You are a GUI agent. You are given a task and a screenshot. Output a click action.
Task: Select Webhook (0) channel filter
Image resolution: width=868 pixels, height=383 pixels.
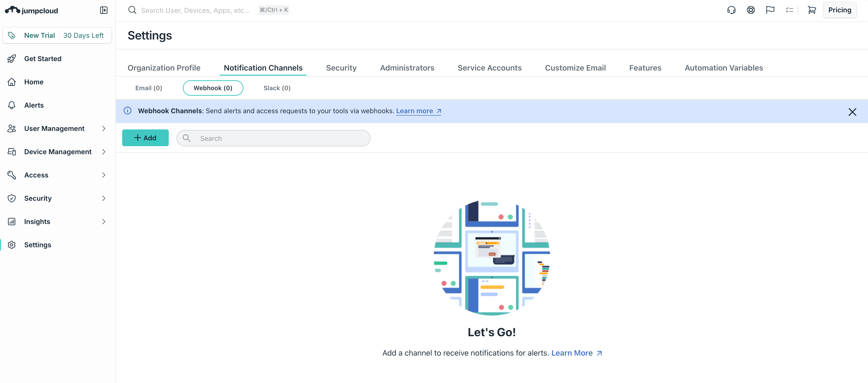click(x=213, y=88)
